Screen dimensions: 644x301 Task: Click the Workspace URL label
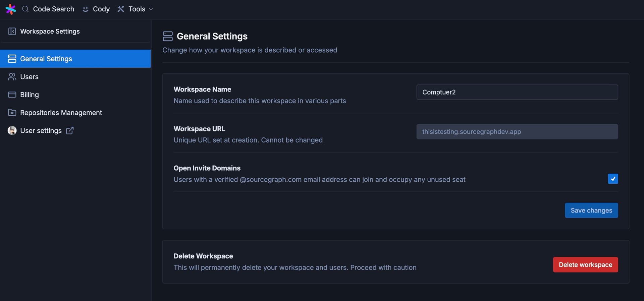[x=199, y=129]
